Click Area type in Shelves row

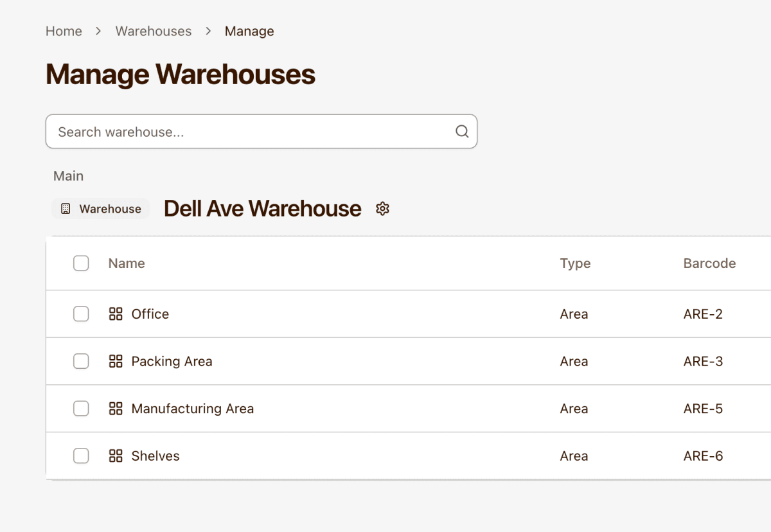(574, 456)
